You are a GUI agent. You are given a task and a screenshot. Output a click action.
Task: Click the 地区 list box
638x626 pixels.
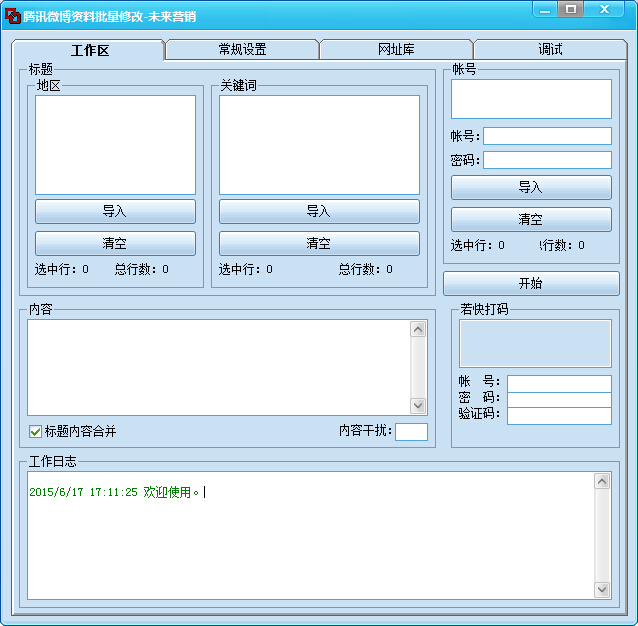coord(116,145)
